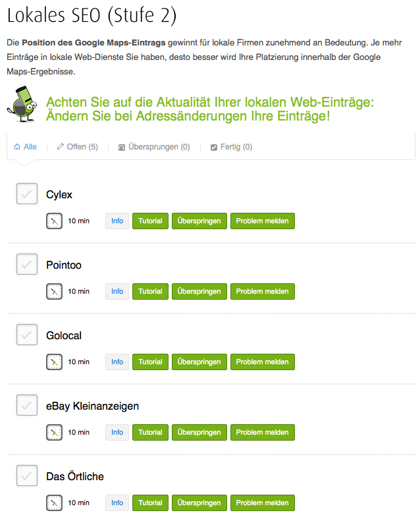The height and width of the screenshot is (521, 420).
Task: Skip Pointoo with the Überspringen button
Action: point(199,291)
